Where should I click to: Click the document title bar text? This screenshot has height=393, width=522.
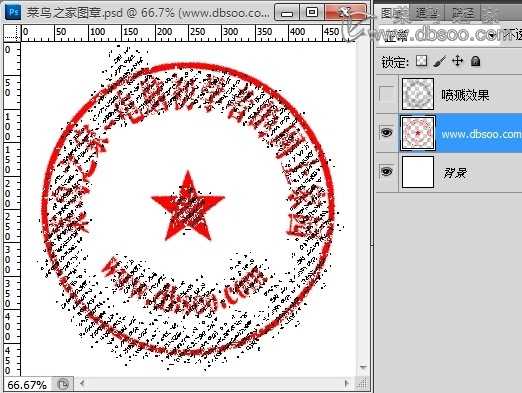click(148, 13)
